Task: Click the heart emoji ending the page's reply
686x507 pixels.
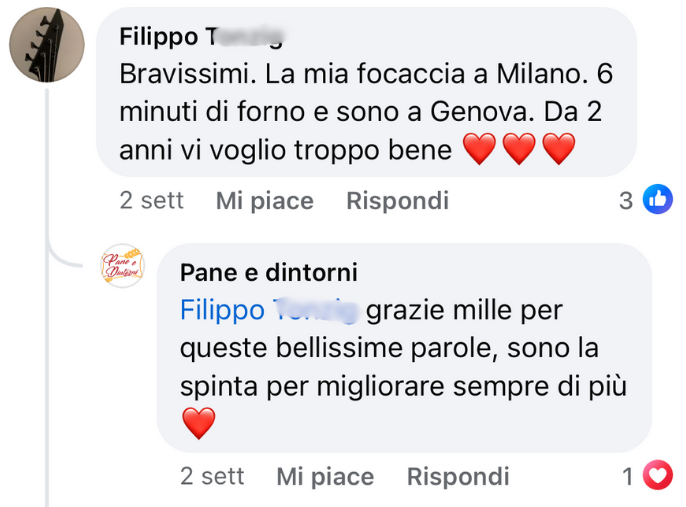Action: click(199, 423)
